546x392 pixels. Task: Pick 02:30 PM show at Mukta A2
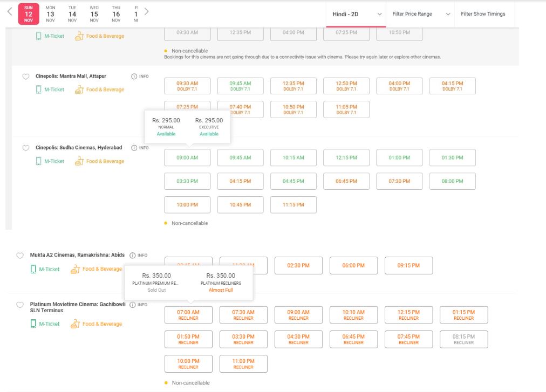(298, 265)
